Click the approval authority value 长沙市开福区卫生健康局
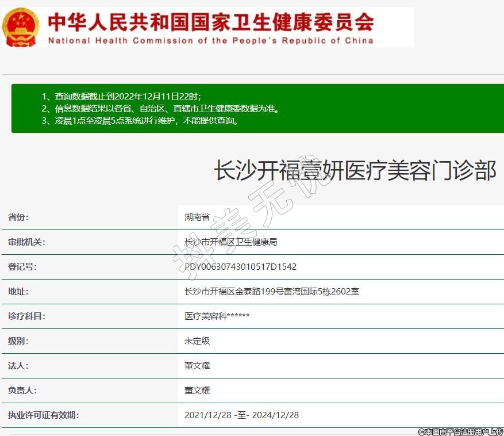 click(x=230, y=242)
